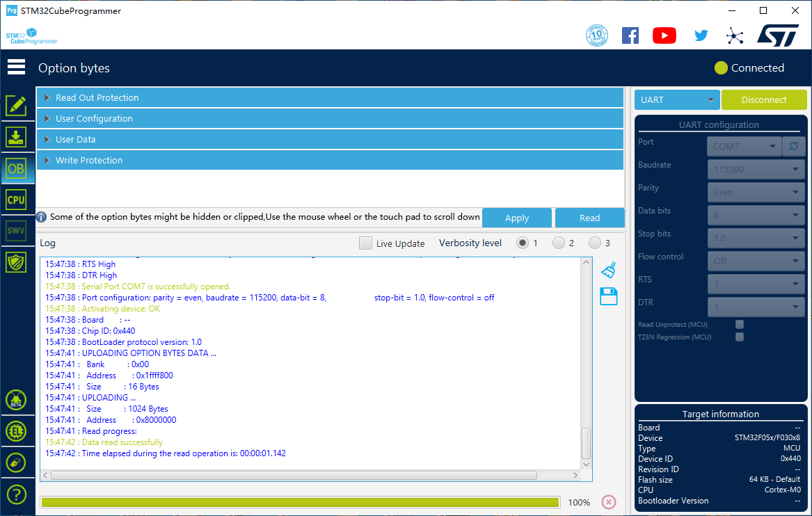The width and height of the screenshot is (812, 516).
Task: Open the Parity Even dropdown
Action: (x=756, y=192)
